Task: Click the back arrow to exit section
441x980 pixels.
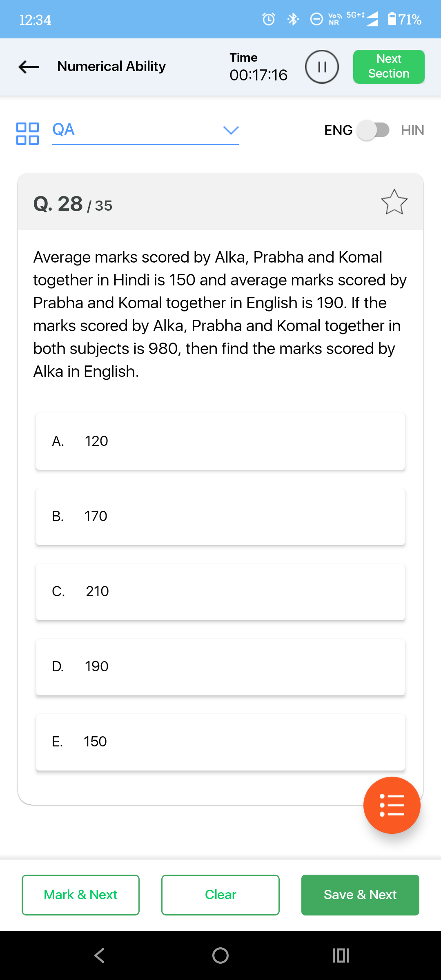Action: click(27, 67)
